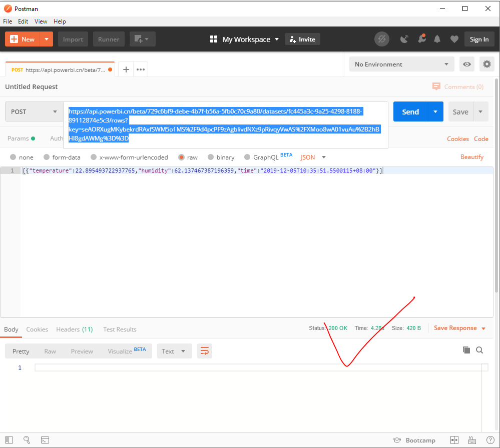This screenshot has height=448, width=500.
Task: Switch to response Headers (11) tab
Action: [x=74, y=329]
